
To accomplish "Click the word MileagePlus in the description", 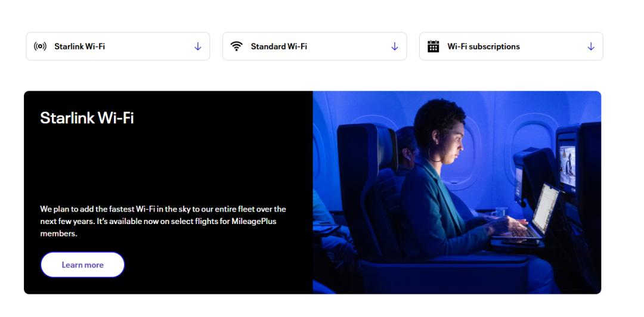I will click(x=253, y=221).
